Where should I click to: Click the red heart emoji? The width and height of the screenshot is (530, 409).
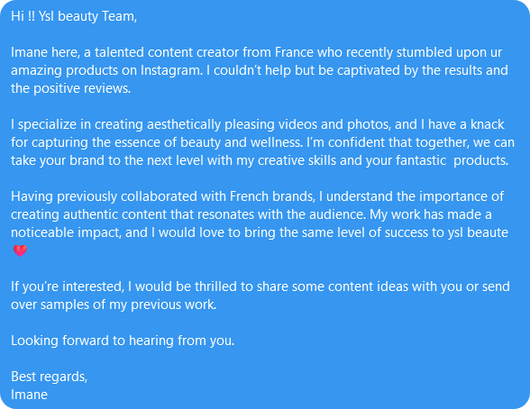(20, 251)
